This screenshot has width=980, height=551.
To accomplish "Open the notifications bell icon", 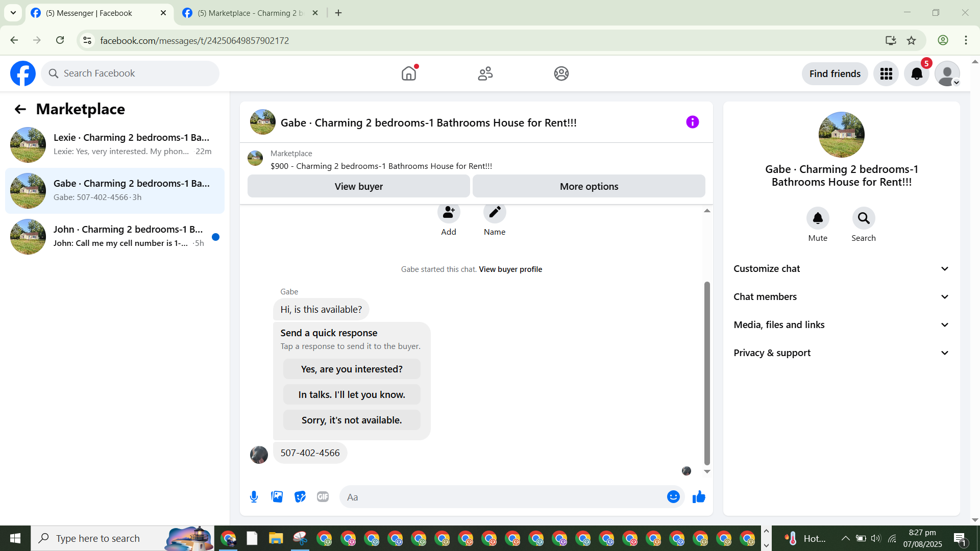I will 917,74.
